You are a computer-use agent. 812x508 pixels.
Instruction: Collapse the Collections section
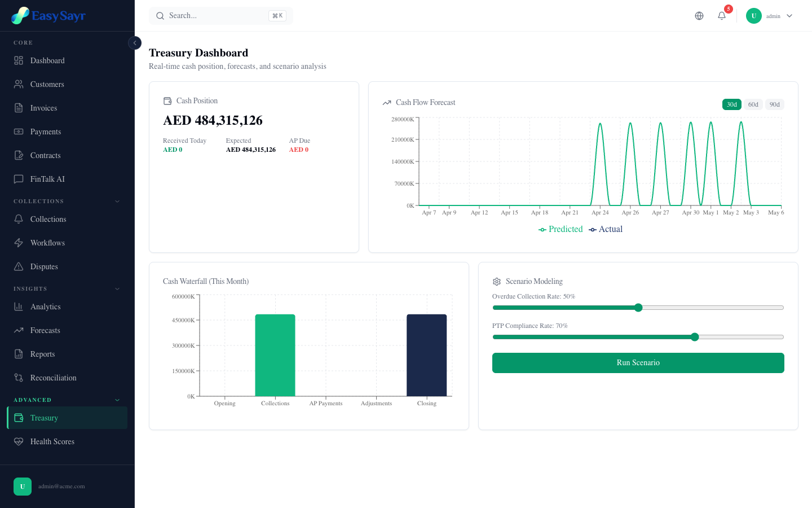[117, 201]
